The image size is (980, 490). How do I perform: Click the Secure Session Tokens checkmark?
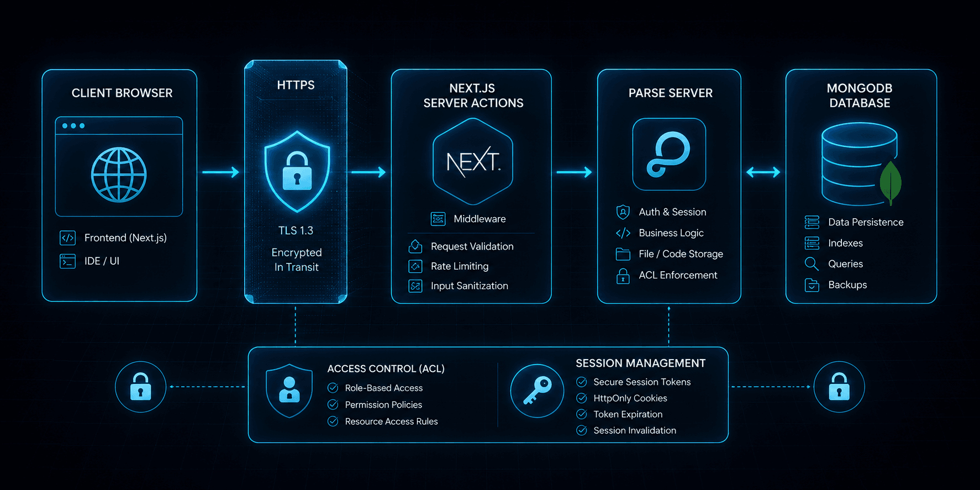[x=582, y=382]
